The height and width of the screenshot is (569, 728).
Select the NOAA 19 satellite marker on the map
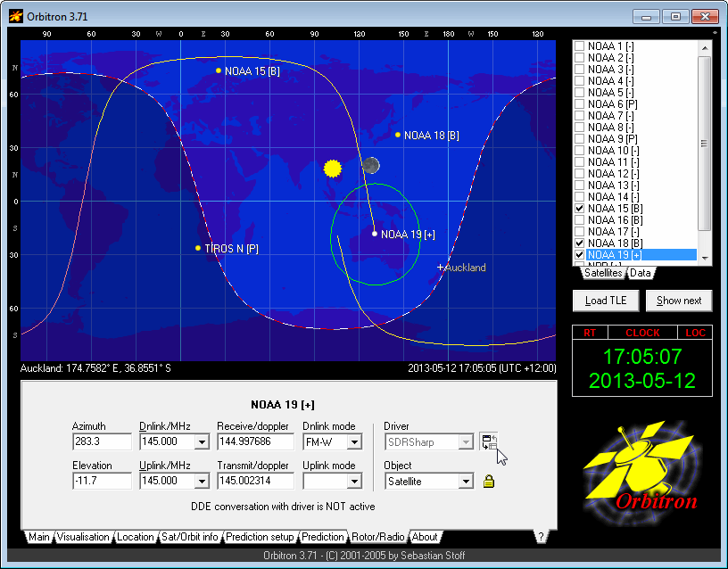click(375, 234)
